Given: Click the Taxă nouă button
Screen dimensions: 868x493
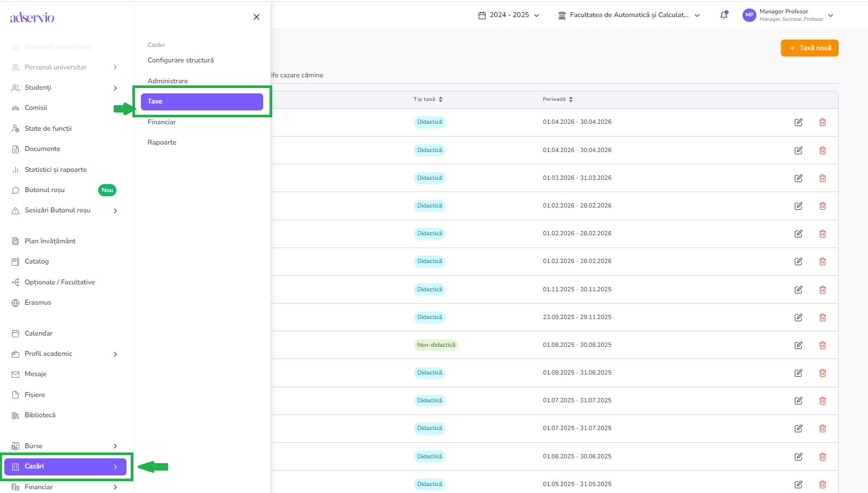Looking at the screenshot, I should [x=809, y=48].
